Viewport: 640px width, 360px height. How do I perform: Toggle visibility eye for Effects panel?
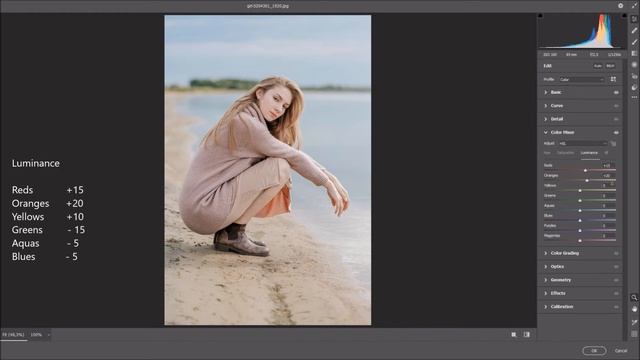tap(616, 293)
